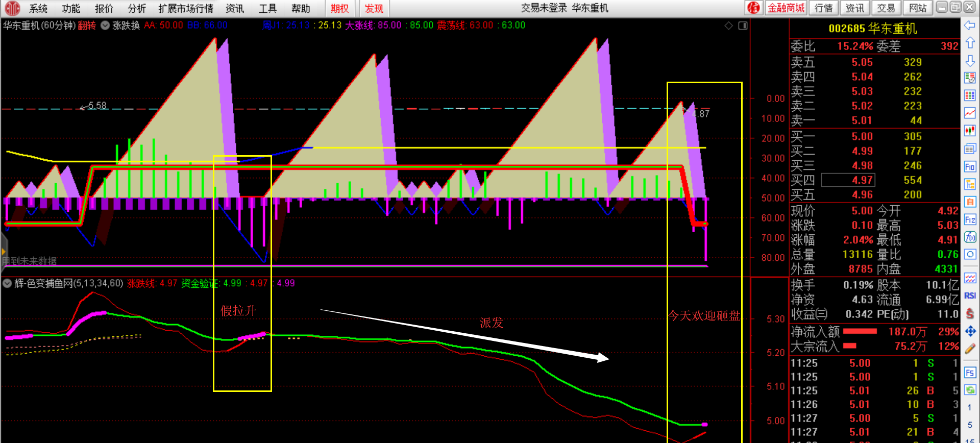Click the boxed 4.97 price in 买四 row
The height and width of the screenshot is (443, 980).
point(848,180)
